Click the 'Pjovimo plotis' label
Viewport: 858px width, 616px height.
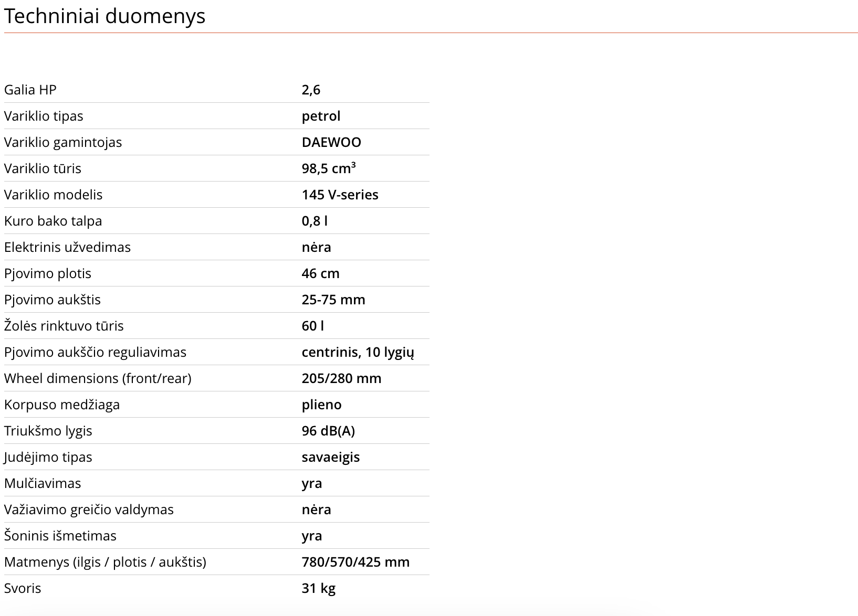[48, 273]
